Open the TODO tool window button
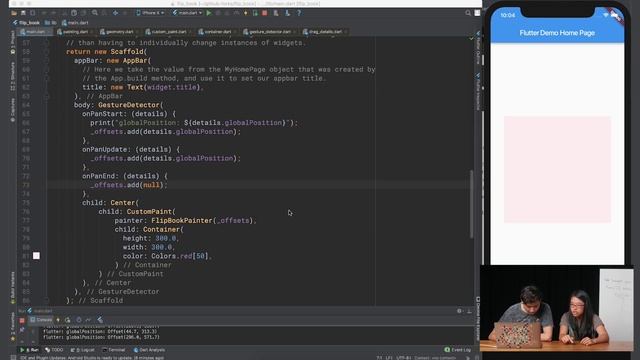The image size is (640, 360). click(x=54, y=350)
